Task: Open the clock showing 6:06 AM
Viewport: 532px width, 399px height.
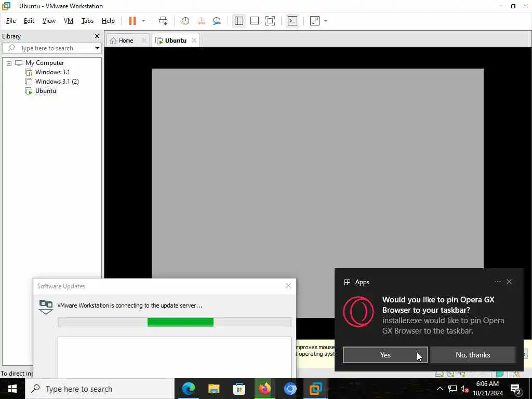Action: 487,389
